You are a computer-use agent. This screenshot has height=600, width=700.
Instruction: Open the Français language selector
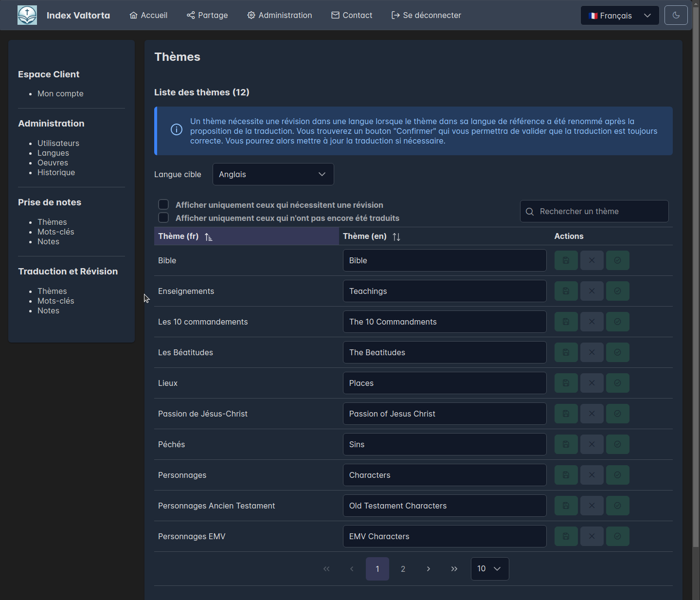click(x=619, y=16)
